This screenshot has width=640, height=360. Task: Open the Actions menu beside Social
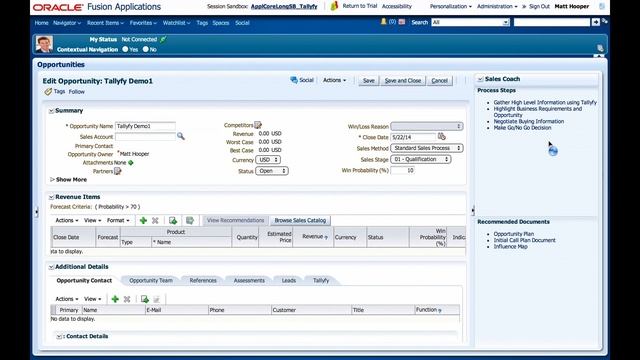click(x=334, y=80)
